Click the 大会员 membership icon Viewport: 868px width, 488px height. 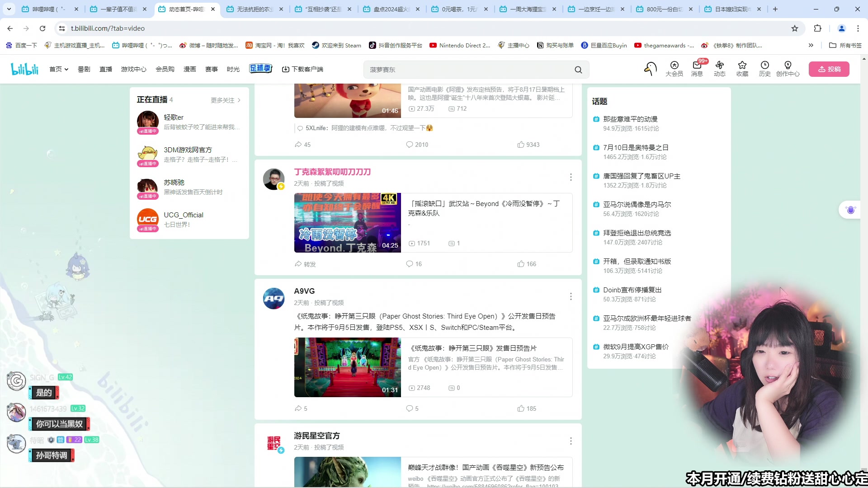(674, 69)
